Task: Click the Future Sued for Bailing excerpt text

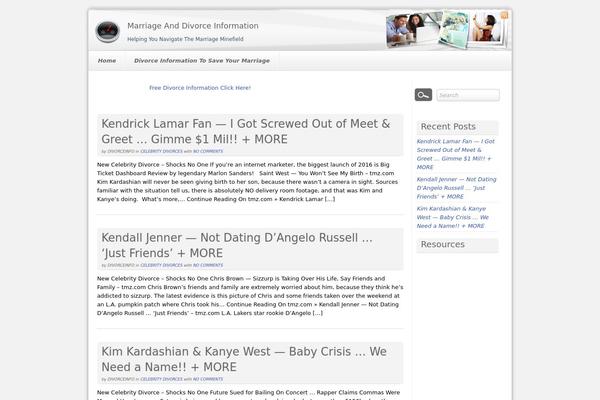Action: click(248, 394)
